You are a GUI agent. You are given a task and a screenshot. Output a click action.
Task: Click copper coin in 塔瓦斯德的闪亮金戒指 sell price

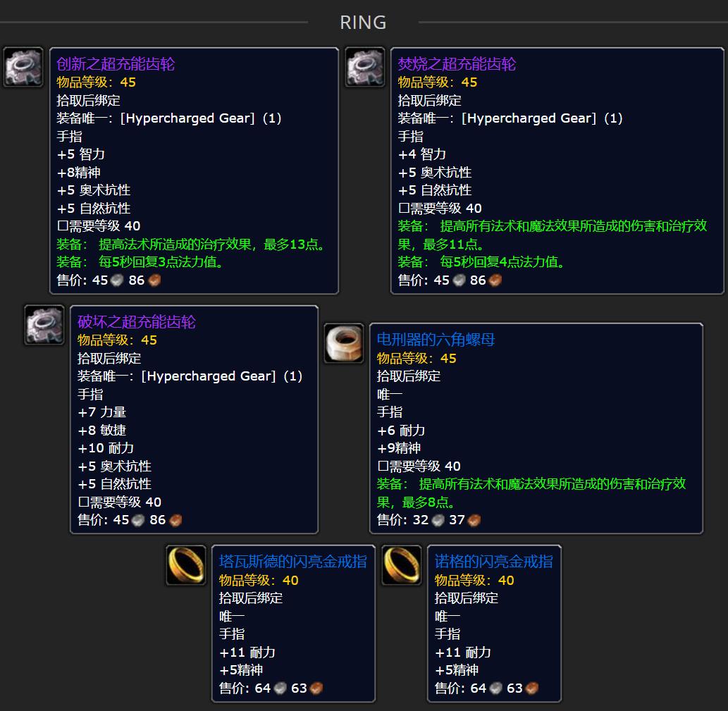[x=316, y=688]
